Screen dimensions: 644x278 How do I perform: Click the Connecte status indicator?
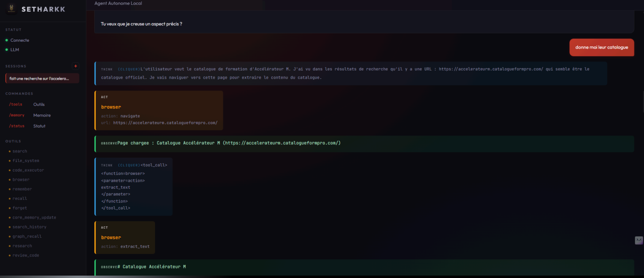[x=17, y=40]
